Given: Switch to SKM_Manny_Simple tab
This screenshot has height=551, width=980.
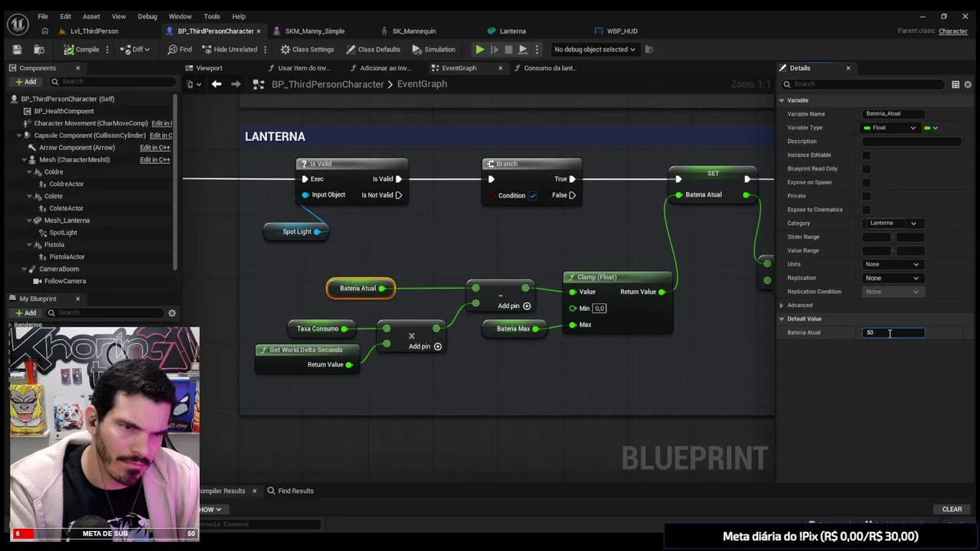Looking at the screenshot, I should [315, 31].
